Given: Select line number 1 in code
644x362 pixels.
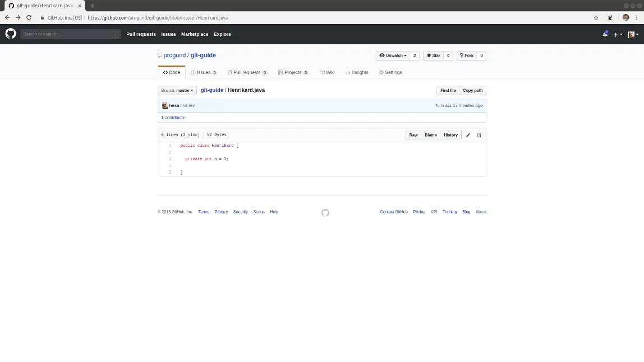Looking at the screenshot, I should [170, 145].
